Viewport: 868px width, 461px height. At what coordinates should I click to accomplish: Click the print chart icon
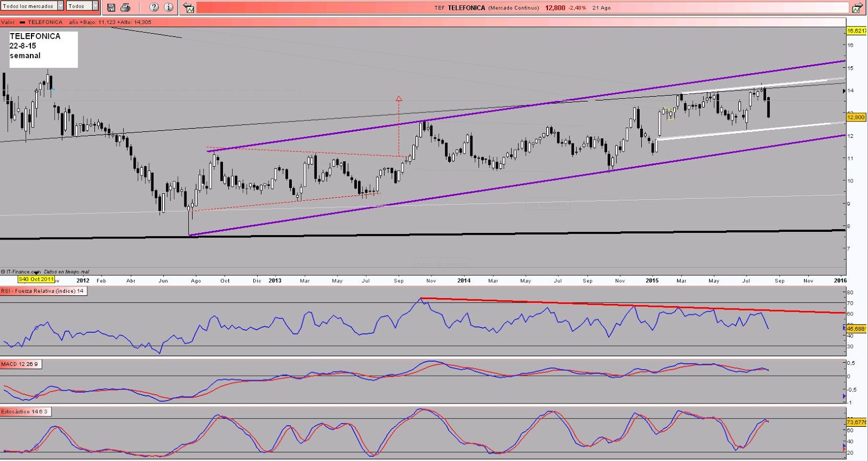click(125, 8)
